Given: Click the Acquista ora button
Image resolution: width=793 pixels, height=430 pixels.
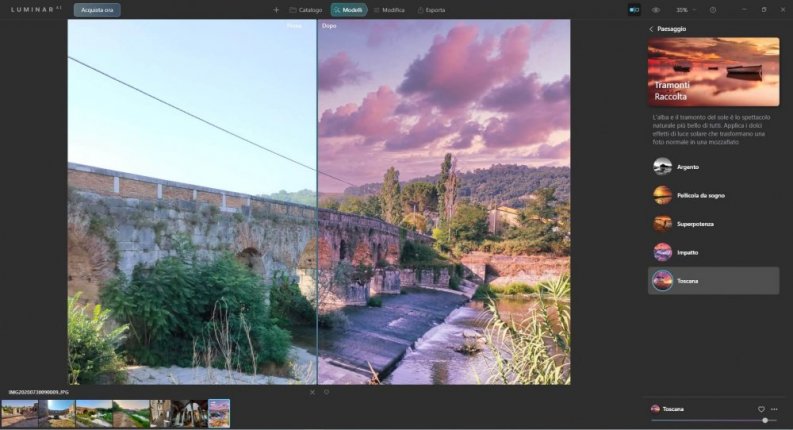Looking at the screenshot, I should point(97,10).
